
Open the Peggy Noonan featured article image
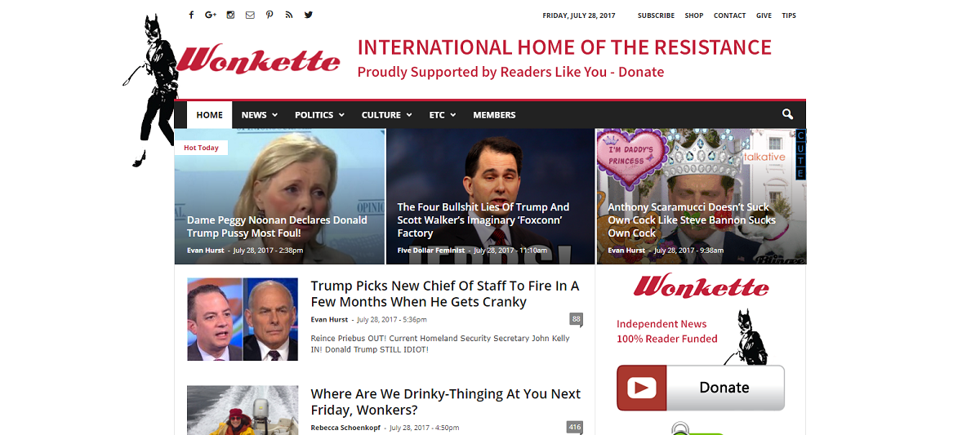click(279, 196)
